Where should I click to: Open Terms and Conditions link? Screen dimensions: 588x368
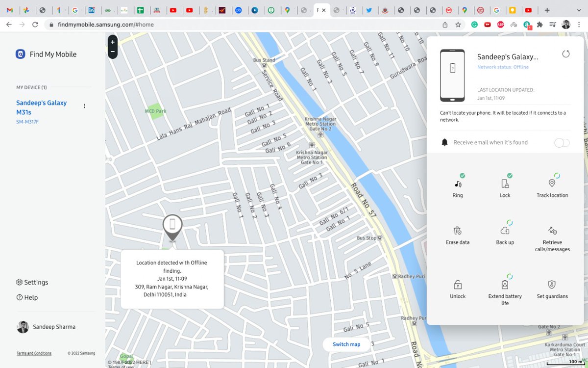click(x=34, y=353)
